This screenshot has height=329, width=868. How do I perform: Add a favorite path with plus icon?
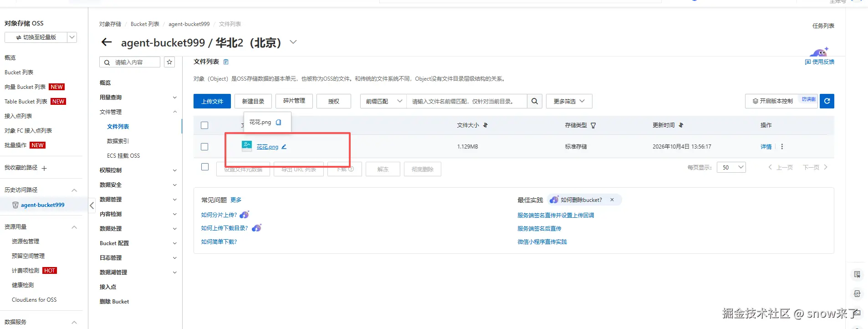(44, 168)
